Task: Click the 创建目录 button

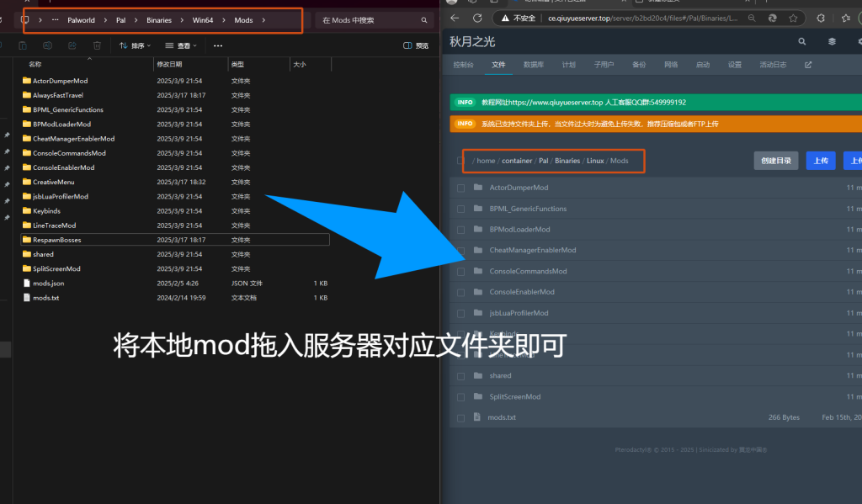Action: coord(775,161)
